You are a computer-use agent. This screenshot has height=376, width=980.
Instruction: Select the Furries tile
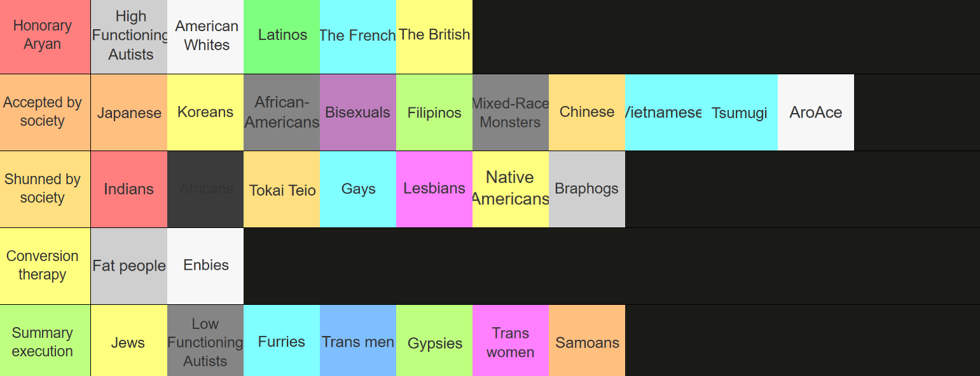(x=282, y=342)
